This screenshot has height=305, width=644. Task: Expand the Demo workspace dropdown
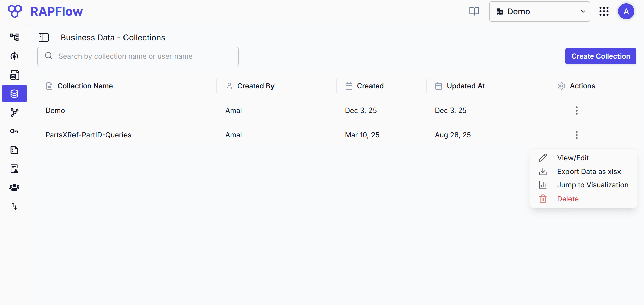click(539, 11)
